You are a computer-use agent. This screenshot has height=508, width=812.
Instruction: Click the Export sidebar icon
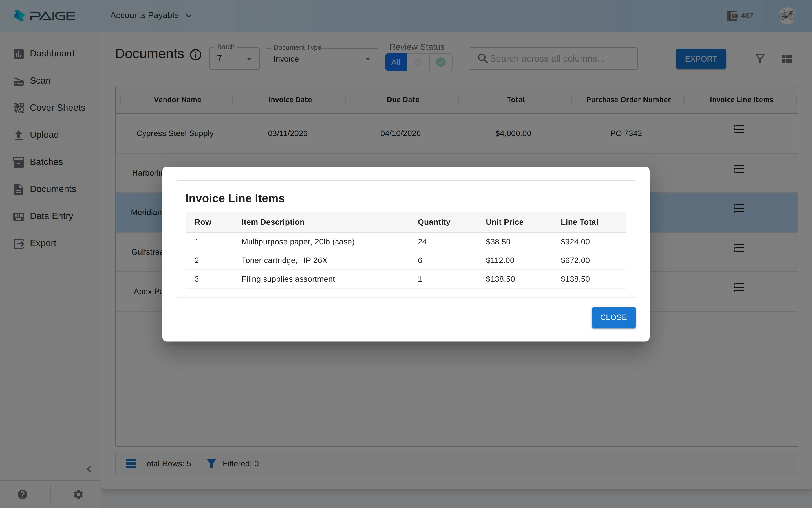[18, 244]
